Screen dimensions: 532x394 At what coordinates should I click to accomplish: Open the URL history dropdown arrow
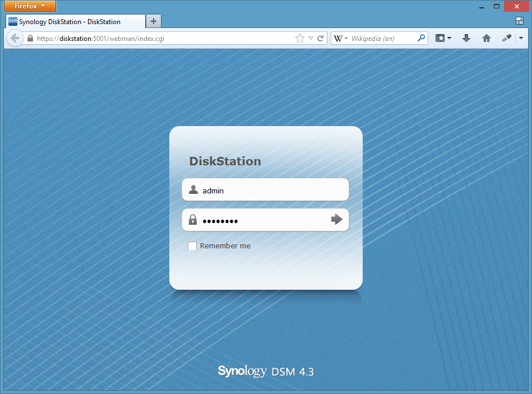point(311,38)
